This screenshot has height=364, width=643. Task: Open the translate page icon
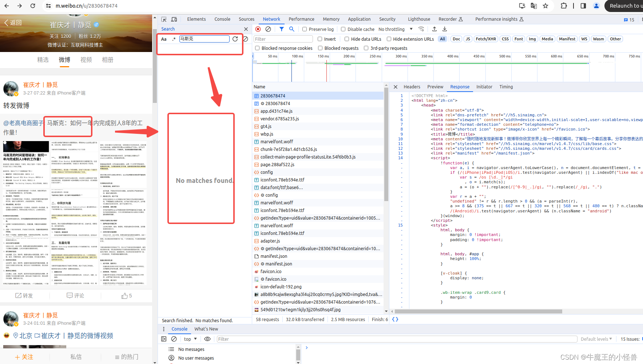(x=534, y=6)
